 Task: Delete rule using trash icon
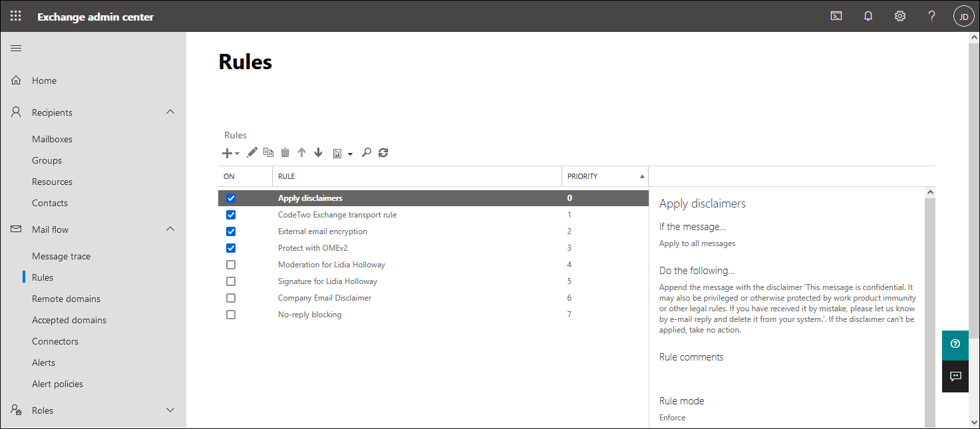point(285,153)
